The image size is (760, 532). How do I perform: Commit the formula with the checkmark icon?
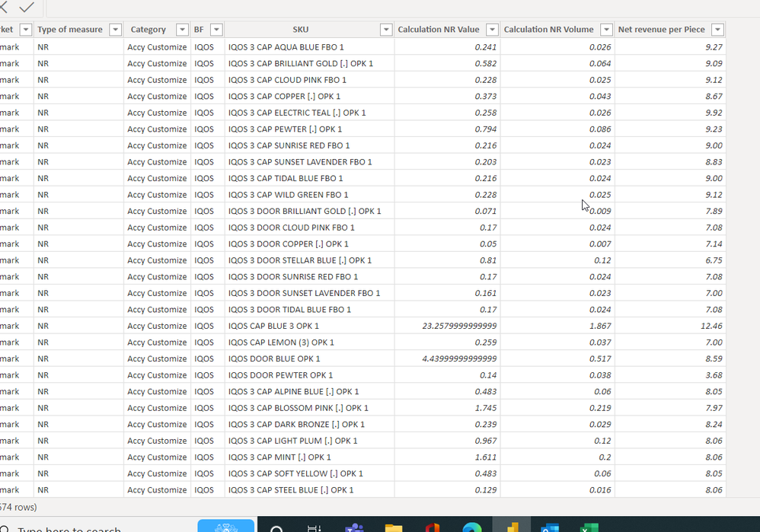tap(27, 8)
